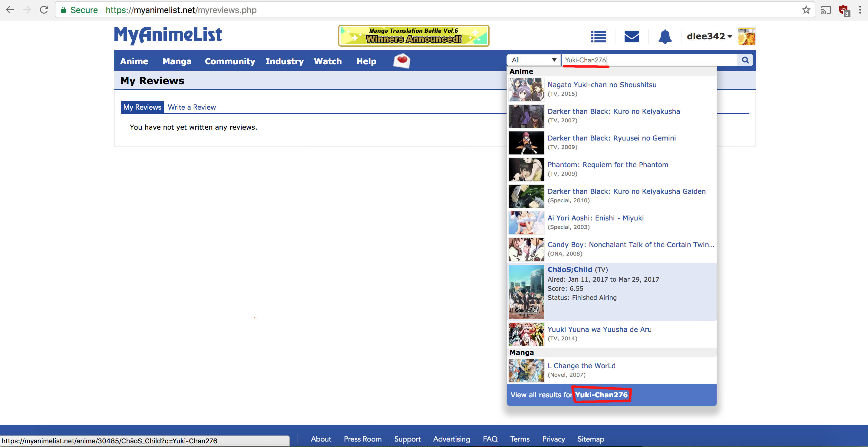Image resolution: width=868 pixels, height=447 pixels.
Task: Open the red shield extension icon
Action: click(x=844, y=11)
